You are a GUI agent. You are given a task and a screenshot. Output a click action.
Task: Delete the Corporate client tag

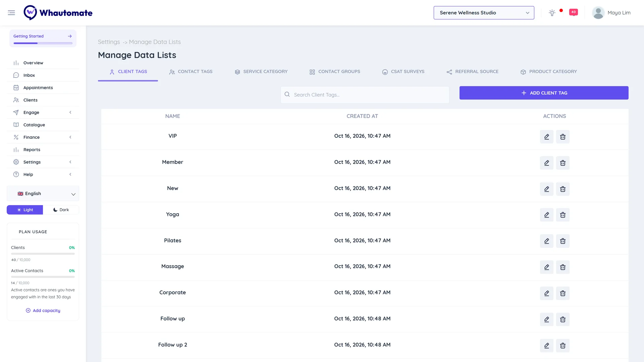click(563, 293)
